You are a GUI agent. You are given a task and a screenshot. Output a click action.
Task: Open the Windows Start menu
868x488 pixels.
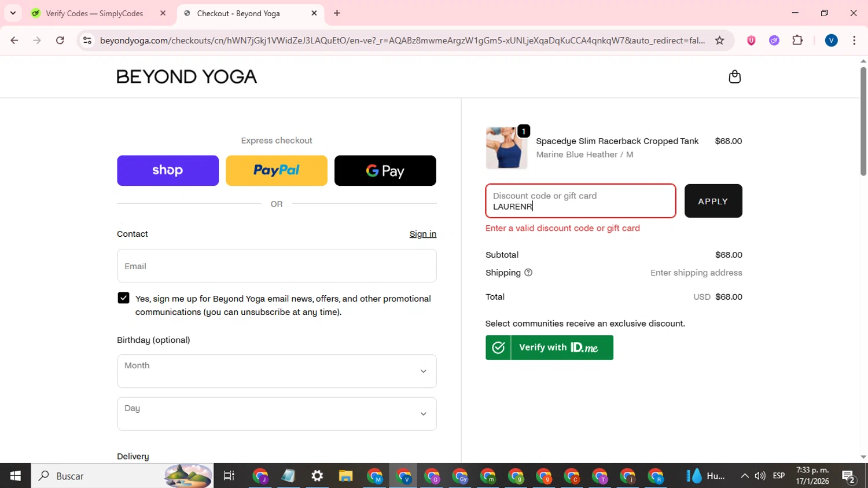[15, 476]
